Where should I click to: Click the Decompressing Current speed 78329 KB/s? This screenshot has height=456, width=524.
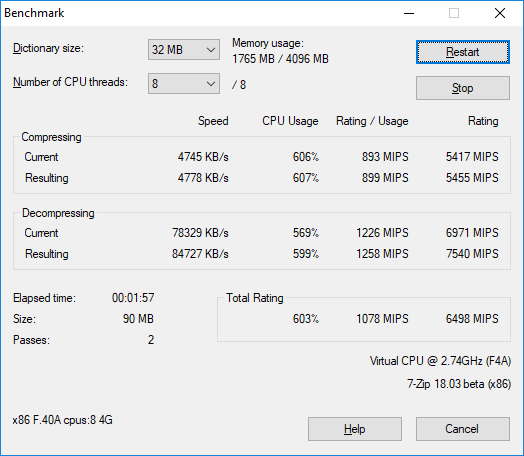tap(200, 233)
